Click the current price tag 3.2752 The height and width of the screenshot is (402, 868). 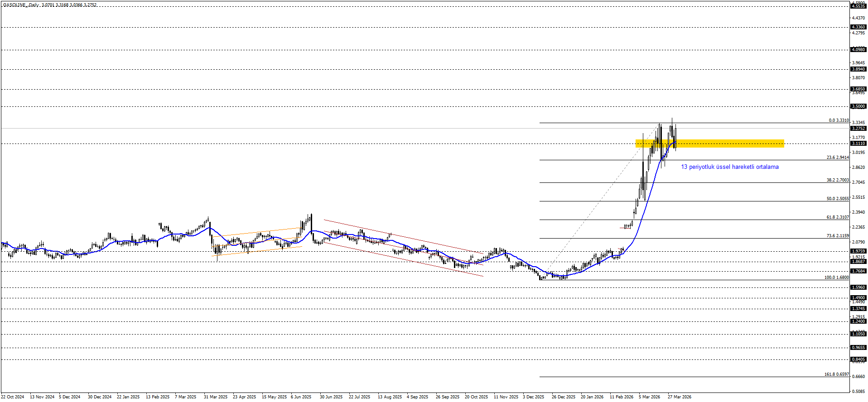click(x=858, y=129)
